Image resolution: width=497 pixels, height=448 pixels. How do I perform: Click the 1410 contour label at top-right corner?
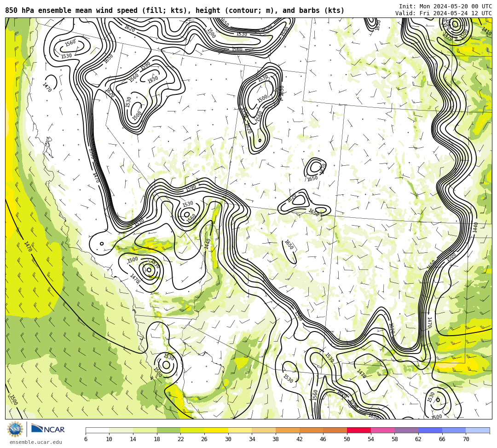tap(487, 31)
